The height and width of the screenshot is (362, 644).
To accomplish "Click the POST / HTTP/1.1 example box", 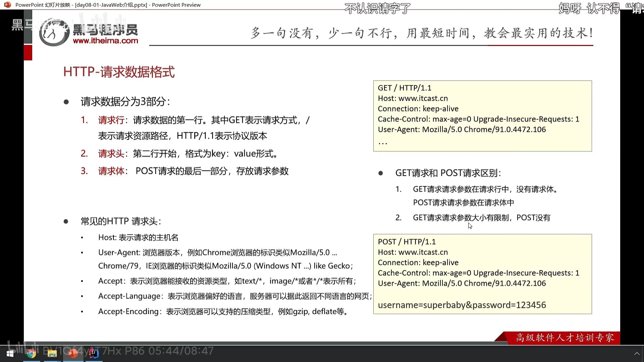I will click(x=482, y=273).
